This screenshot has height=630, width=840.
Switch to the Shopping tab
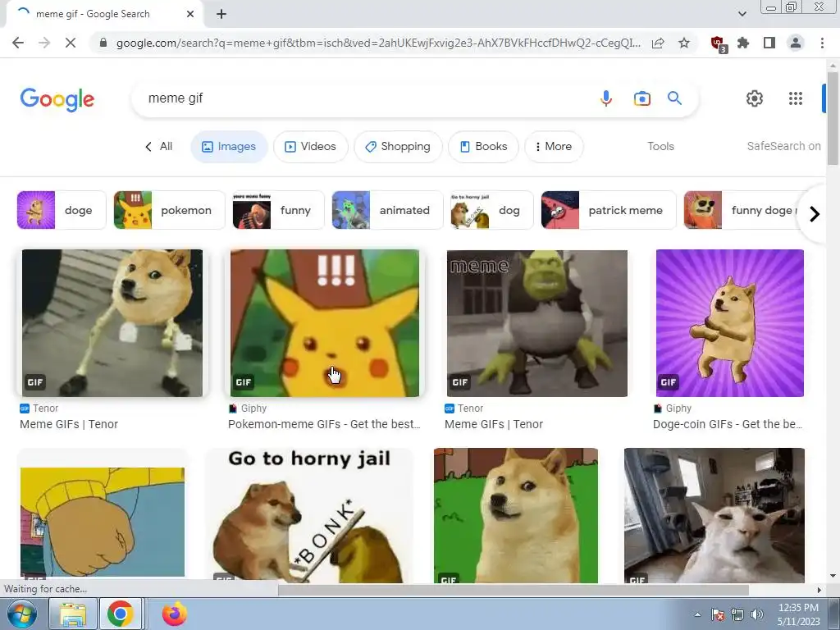398,147
